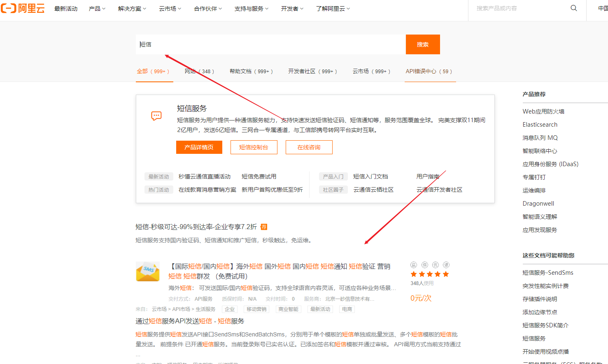Open 短信入门文档 link
This screenshot has height=364, width=608.
coord(370,176)
